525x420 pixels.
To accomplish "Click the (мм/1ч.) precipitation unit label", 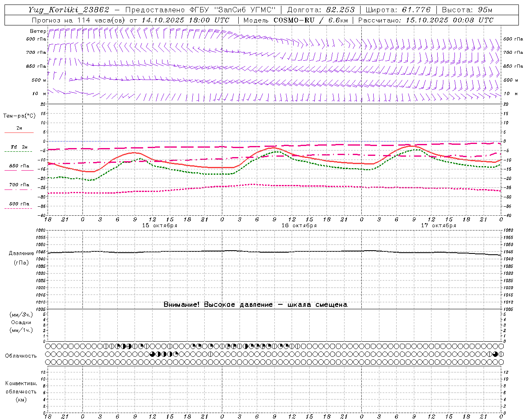I will click(x=21, y=330).
